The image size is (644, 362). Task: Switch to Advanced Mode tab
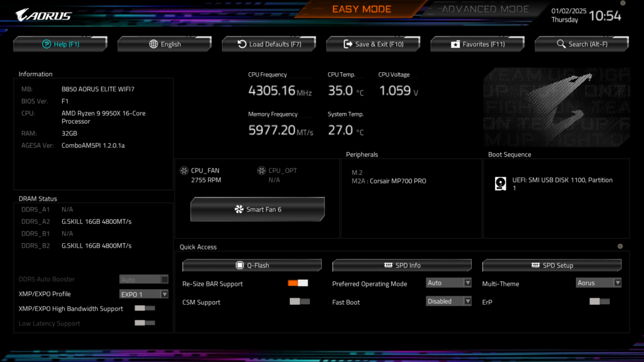point(485,9)
